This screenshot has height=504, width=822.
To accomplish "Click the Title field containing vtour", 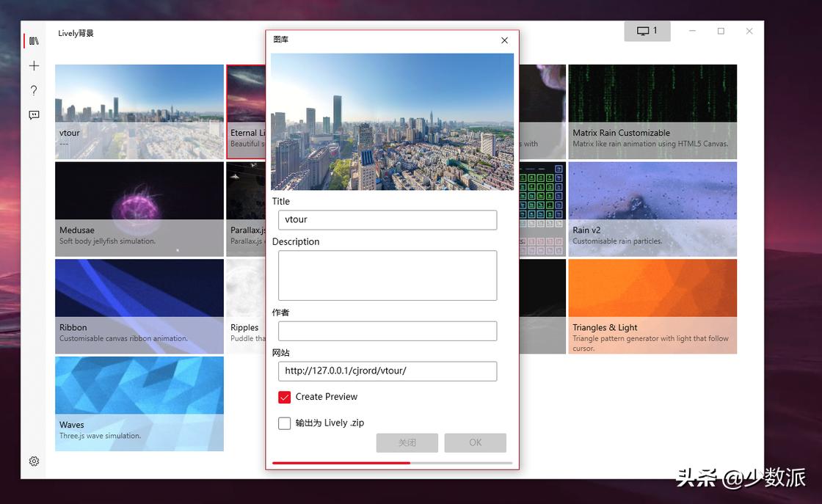I will [x=388, y=219].
